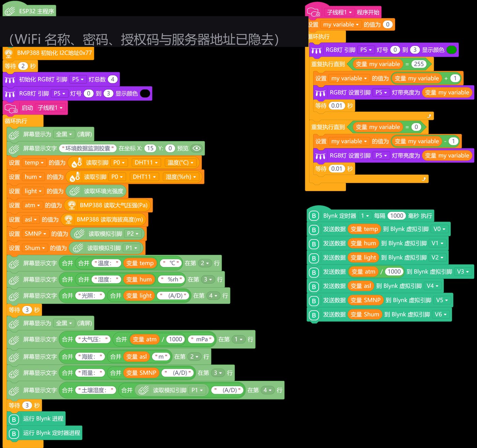Click the X coordinate field showing 15

click(150, 149)
